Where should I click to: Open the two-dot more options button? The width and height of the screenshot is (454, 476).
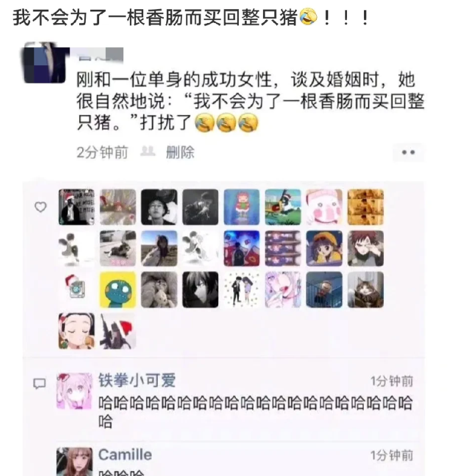click(x=408, y=152)
